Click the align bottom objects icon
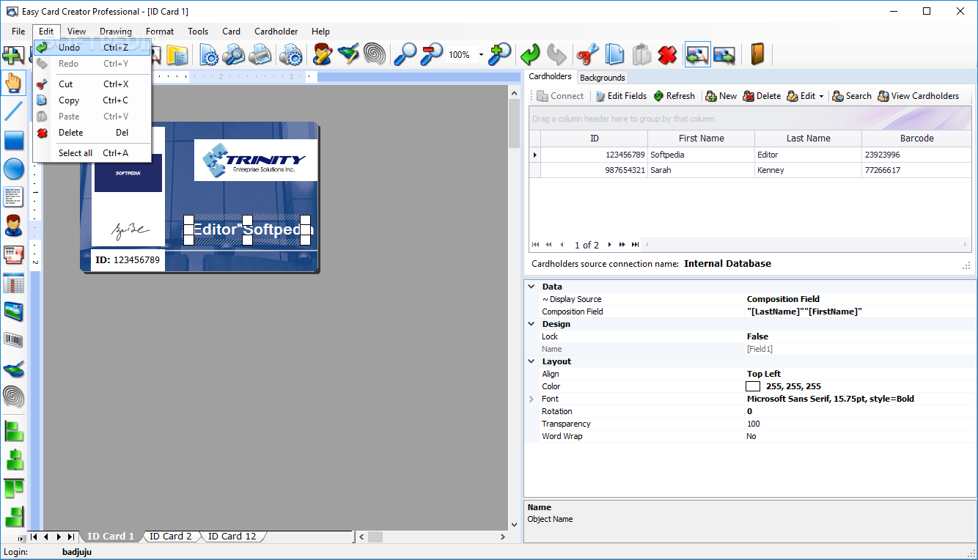Viewport: 978px width, 560px height. coord(14,517)
